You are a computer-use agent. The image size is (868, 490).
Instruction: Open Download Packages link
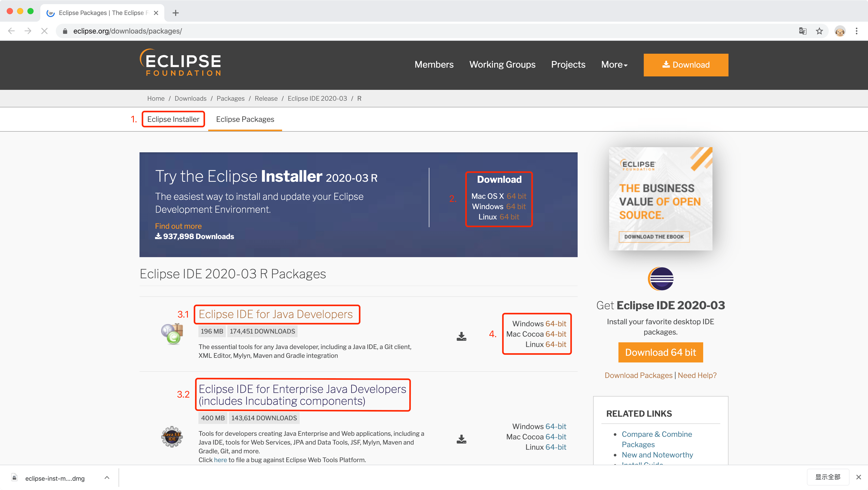(x=638, y=375)
